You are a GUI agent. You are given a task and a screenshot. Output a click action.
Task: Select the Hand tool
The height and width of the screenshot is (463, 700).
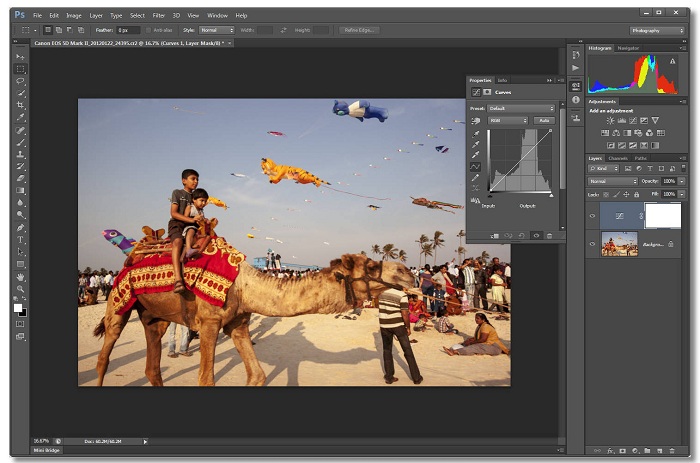point(20,277)
